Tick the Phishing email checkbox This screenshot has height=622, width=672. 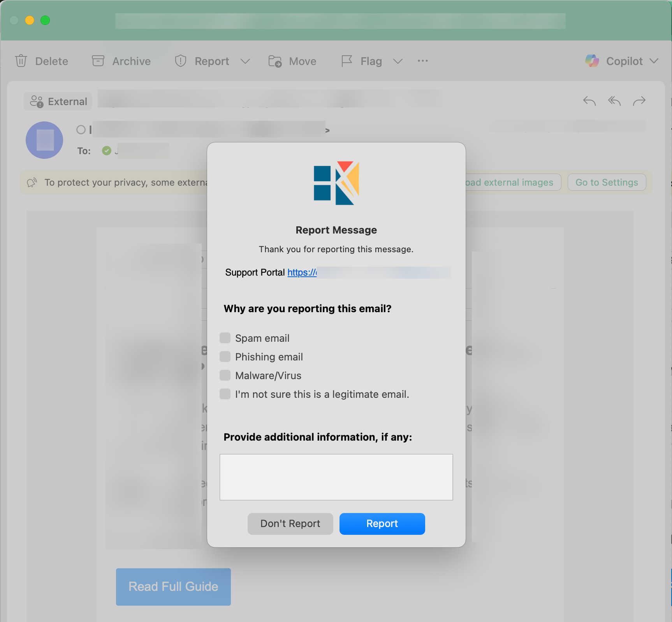pyautogui.click(x=225, y=357)
